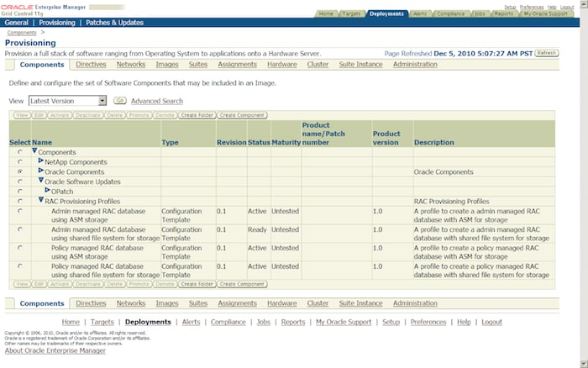
Task: Click the top Demote toolbar button
Action: tap(165, 115)
